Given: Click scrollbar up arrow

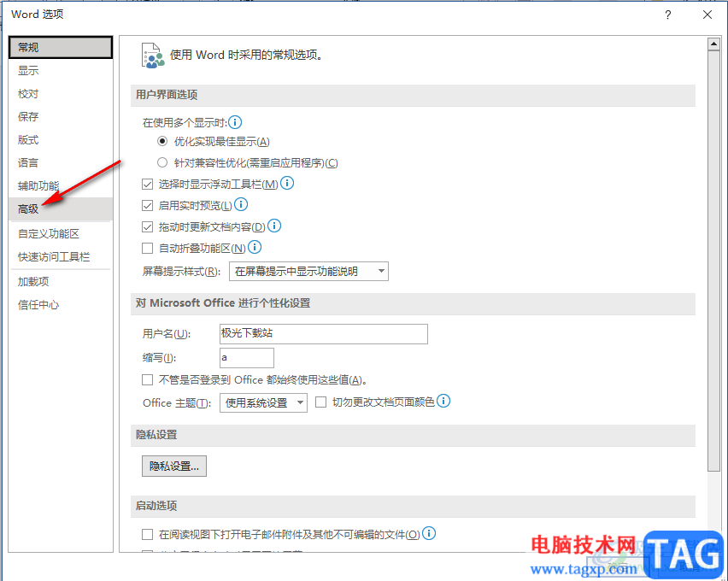Looking at the screenshot, I should click(713, 44).
